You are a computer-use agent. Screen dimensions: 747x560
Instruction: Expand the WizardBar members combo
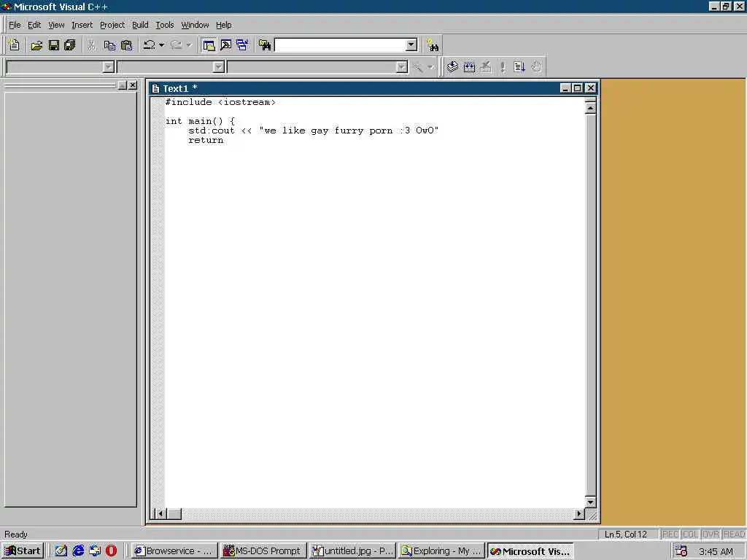402,67
